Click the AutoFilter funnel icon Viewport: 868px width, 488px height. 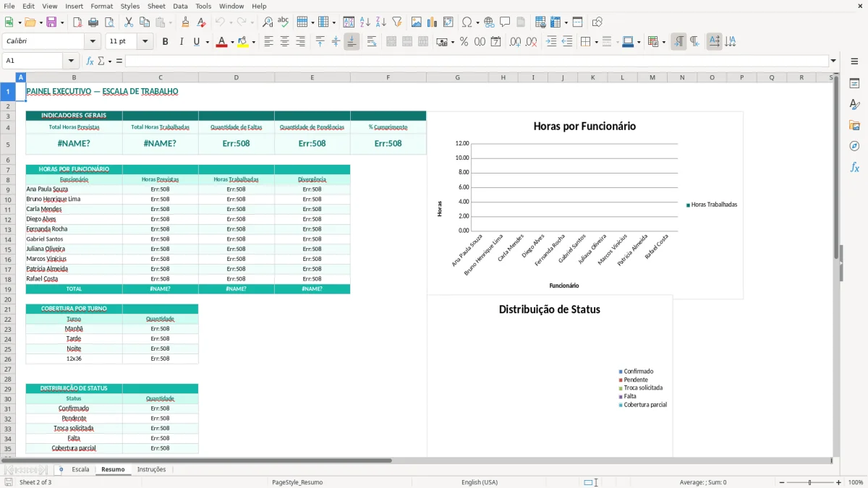point(397,22)
